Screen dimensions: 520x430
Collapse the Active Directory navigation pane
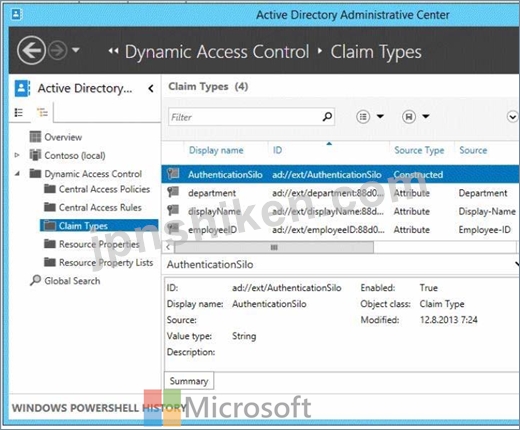tap(151, 89)
